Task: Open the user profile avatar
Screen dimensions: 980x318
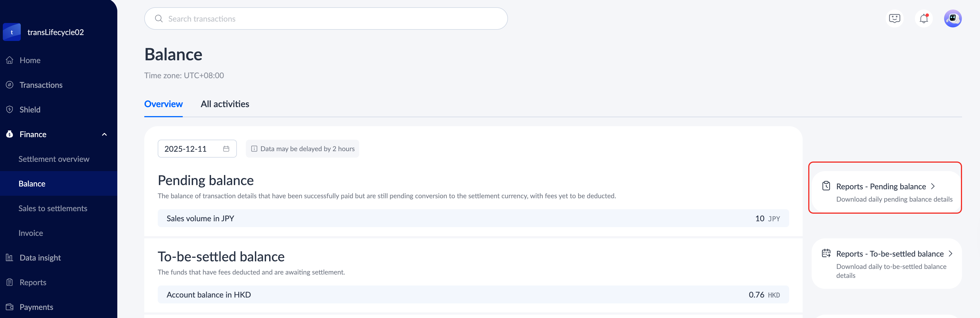Action: (952, 19)
